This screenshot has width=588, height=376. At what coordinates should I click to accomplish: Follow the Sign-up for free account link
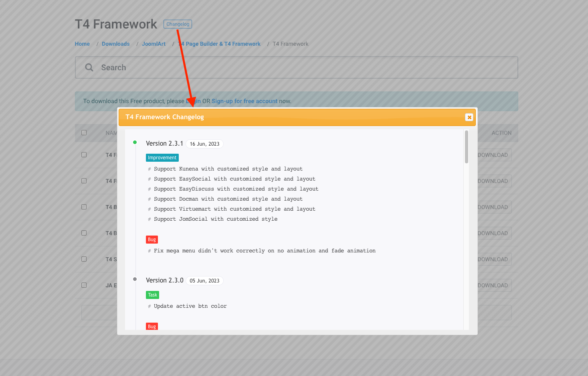pyautogui.click(x=244, y=101)
